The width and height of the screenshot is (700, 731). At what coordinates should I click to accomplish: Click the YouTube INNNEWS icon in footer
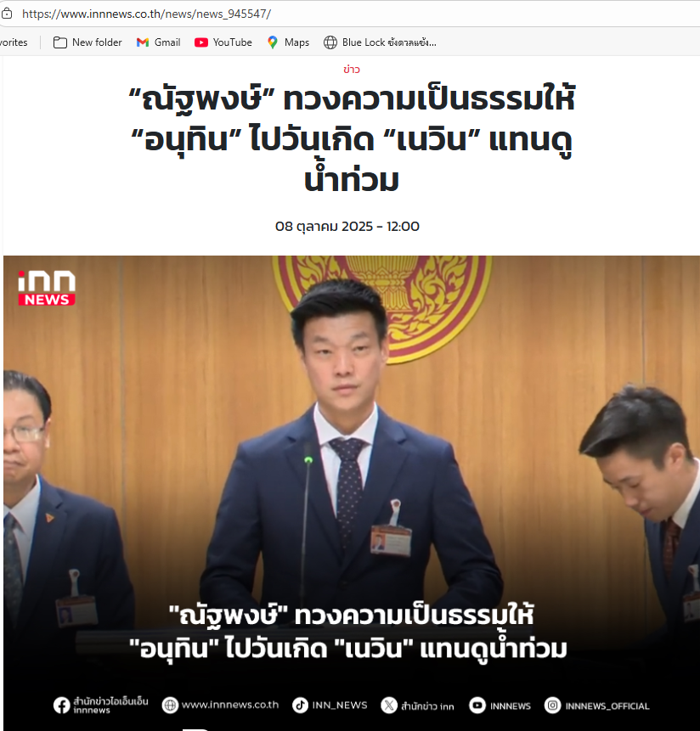(477, 706)
